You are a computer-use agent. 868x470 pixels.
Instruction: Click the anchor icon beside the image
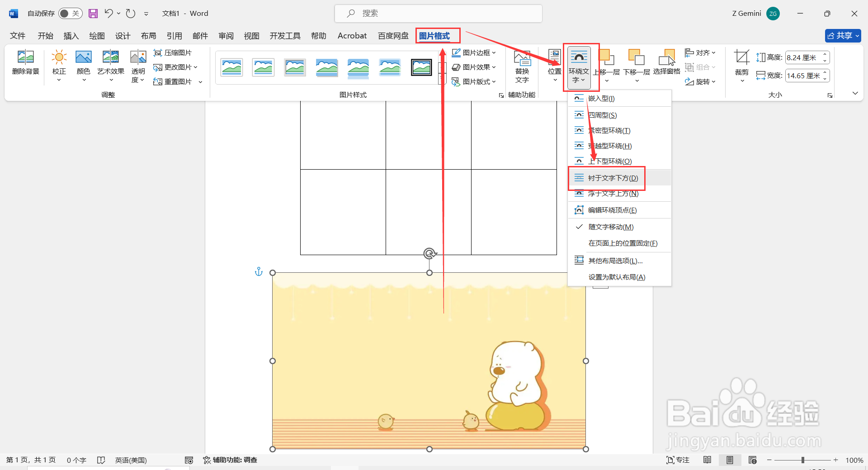coord(259,271)
